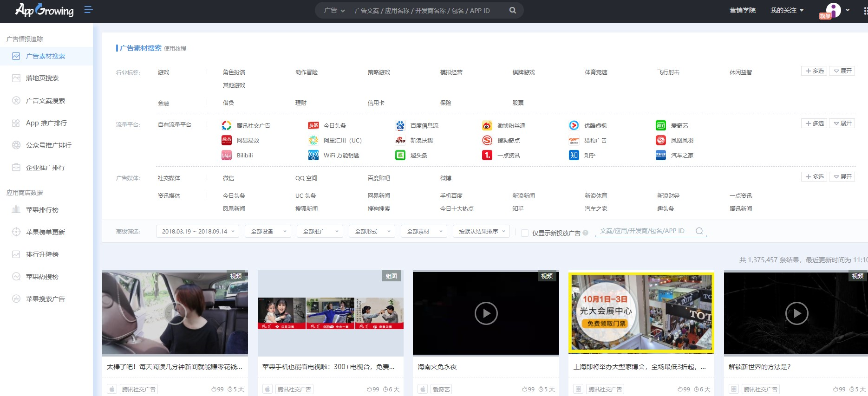The height and width of the screenshot is (396, 868).
Task: Check 仅显示新投放广告 checkbox
Action: pyautogui.click(x=525, y=233)
